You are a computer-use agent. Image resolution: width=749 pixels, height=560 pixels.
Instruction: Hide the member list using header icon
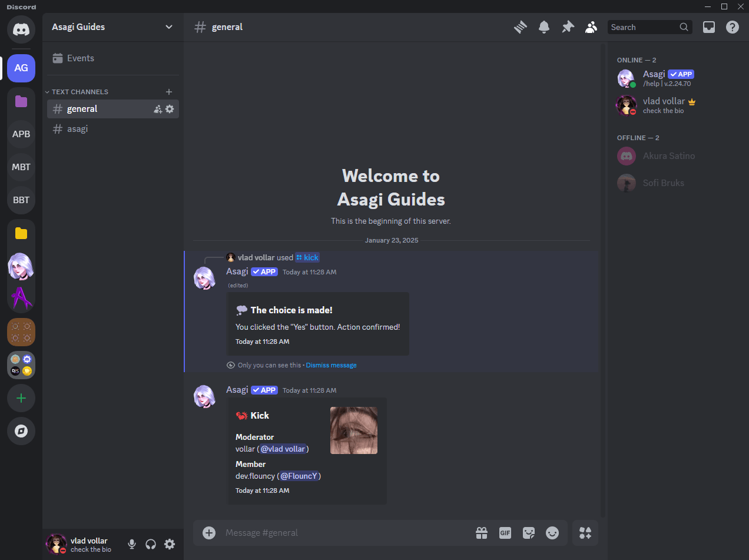[x=591, y=27]
